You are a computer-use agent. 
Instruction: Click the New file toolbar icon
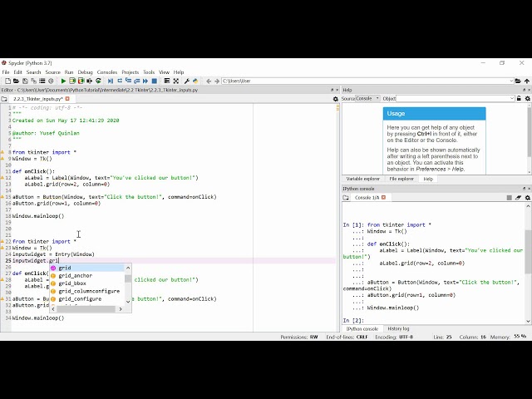coord(7,81)
